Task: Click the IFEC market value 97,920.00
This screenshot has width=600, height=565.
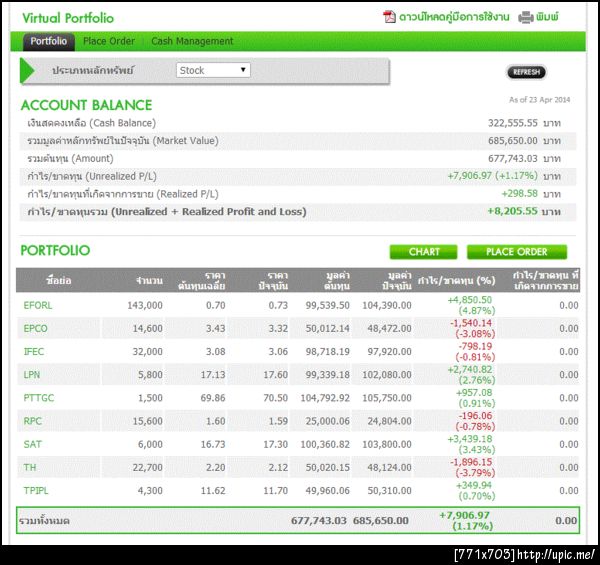Action: point(390,352)
